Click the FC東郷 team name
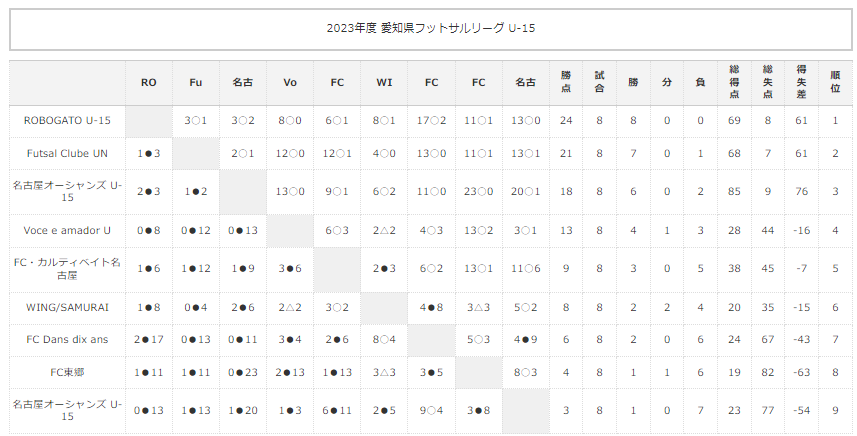857x436 pixels. click(x=67, y=373)
